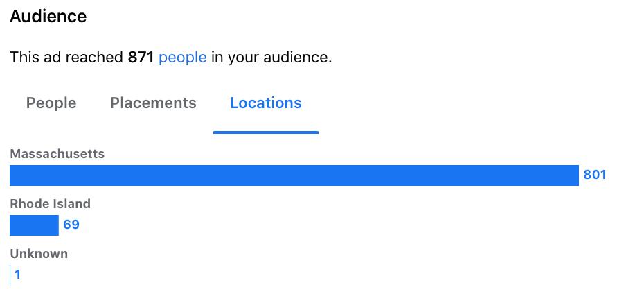This screenshot has width=644, height=301.
Task: Click the 'This ad reached' text
Action: pyautogui.click(x=66, y=57)
